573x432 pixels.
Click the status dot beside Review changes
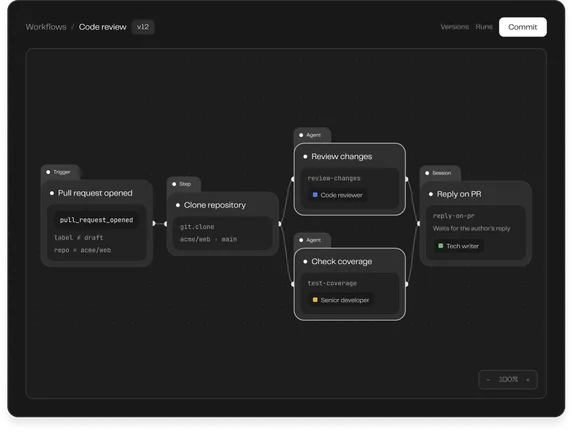click(305, 156)
